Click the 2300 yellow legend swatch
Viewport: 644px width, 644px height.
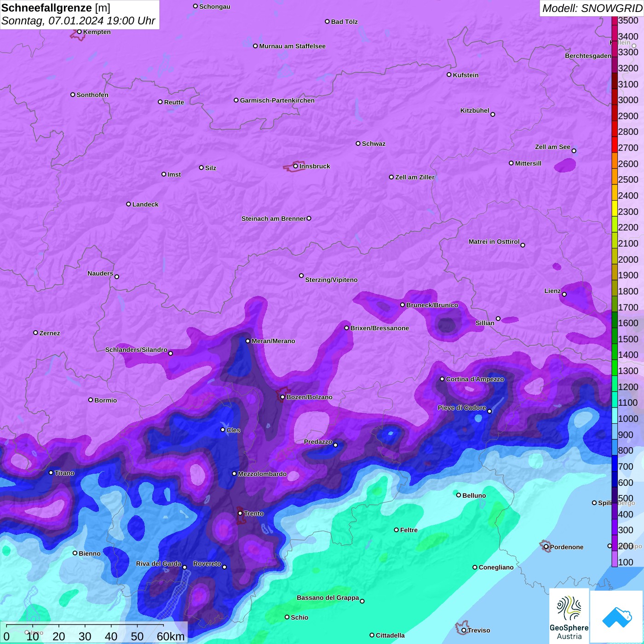click(615, 208)
